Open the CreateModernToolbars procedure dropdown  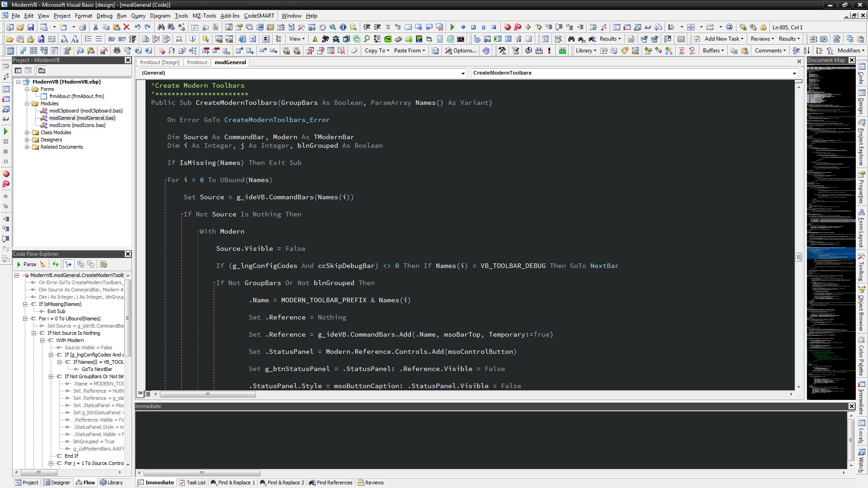[794, 73]
